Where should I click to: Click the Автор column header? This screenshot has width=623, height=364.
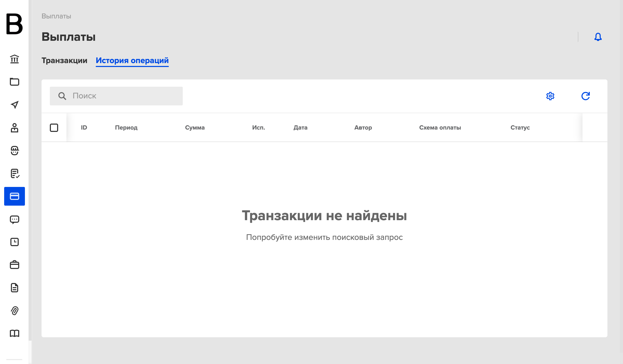coord(363,127)
